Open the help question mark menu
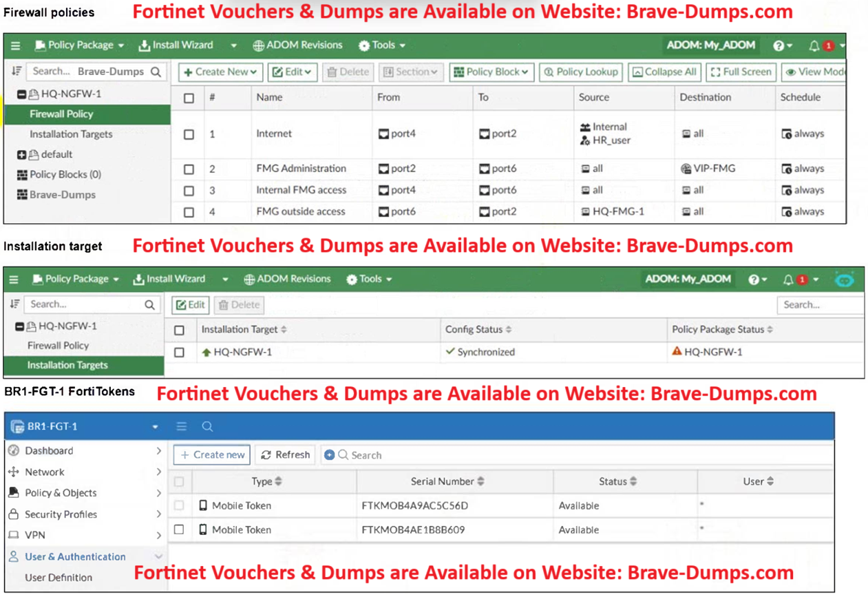868x599 pixels. [x=779, y=45]
